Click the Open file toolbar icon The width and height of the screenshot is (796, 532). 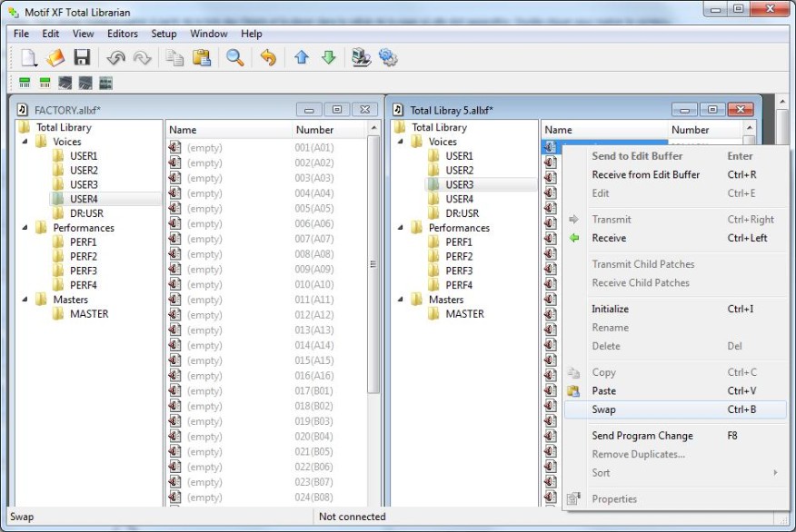tap(55, 58)
